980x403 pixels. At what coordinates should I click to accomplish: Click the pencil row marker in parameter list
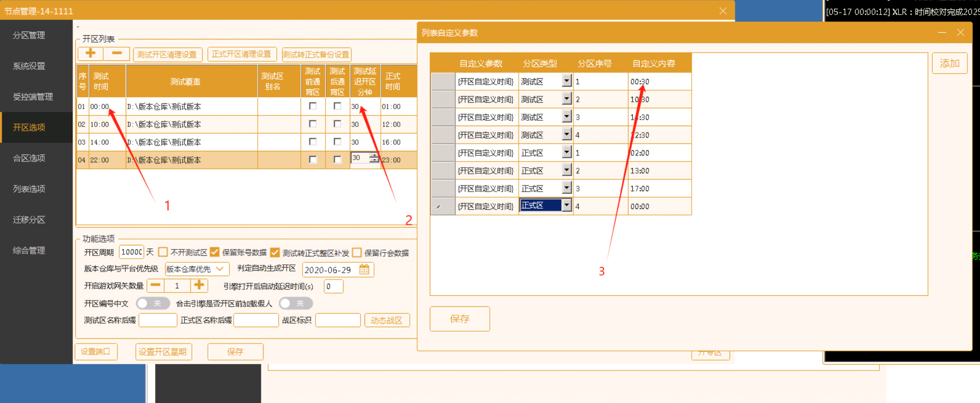click(438, 206)
